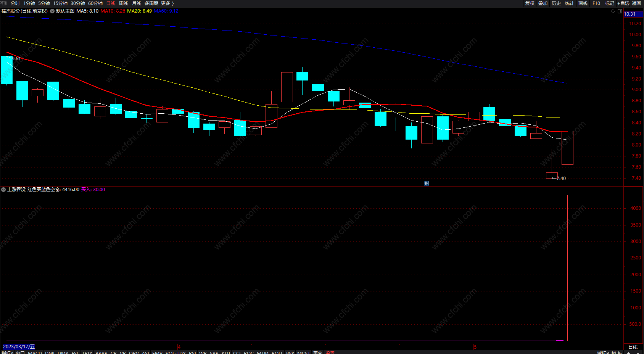The image size is (644, 354).
Task: Click the yellow MA20: 8.49 label
Action: (x=139, y=11)
